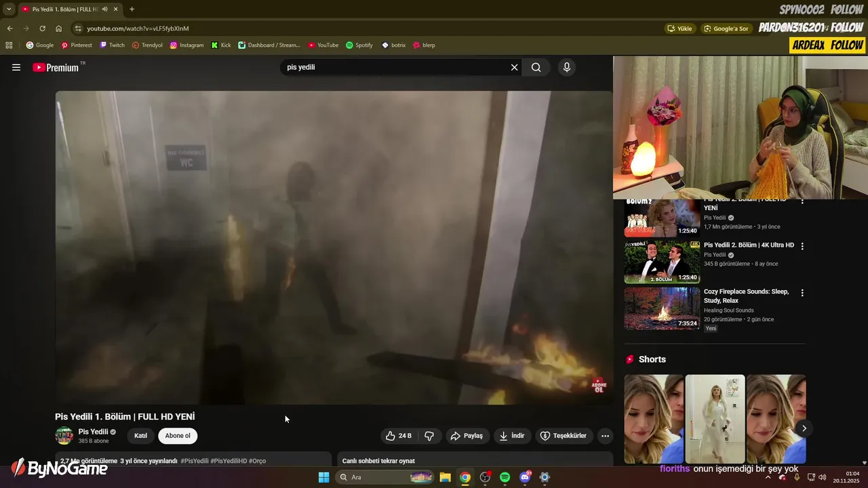Open the volume control in system tray

point(823,477)
